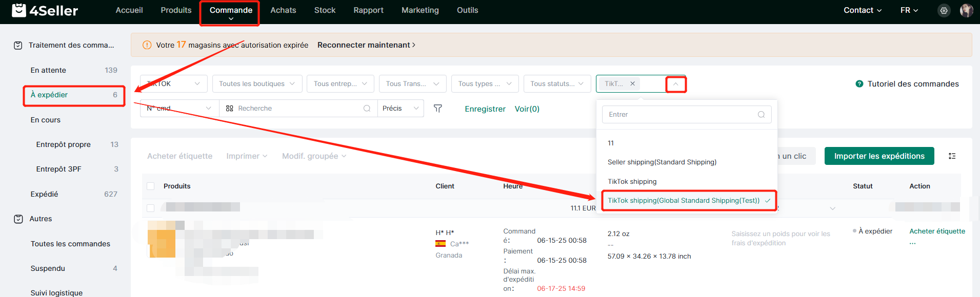Go to the Accueil tab
Screen dimensions: 980x297
point(129,10)
